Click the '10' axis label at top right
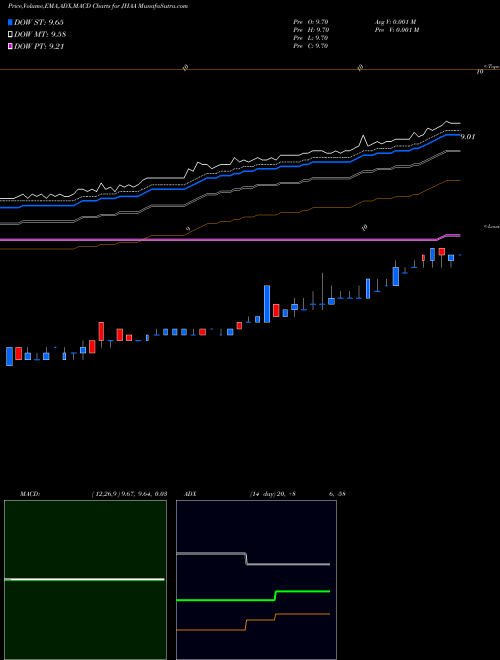This screenshot has height=660, width=500. pyautogui.click(x=479, y=72)
